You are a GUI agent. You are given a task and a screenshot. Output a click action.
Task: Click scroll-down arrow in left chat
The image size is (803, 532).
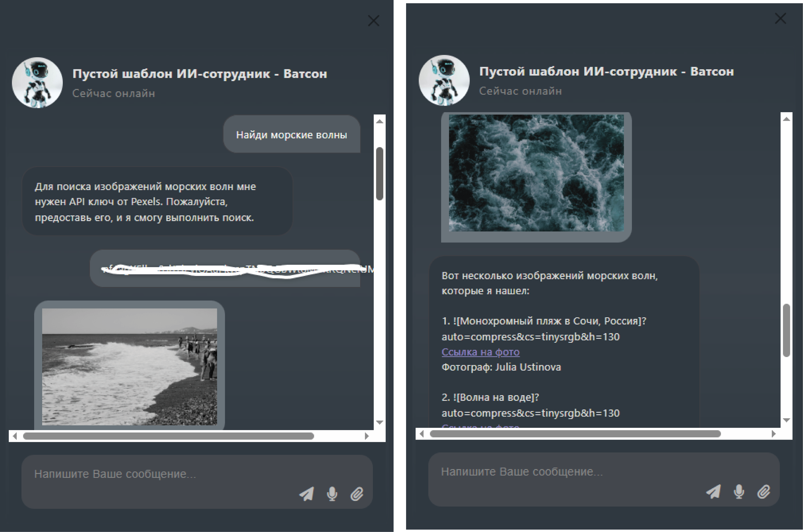click(x=380, y=422)
